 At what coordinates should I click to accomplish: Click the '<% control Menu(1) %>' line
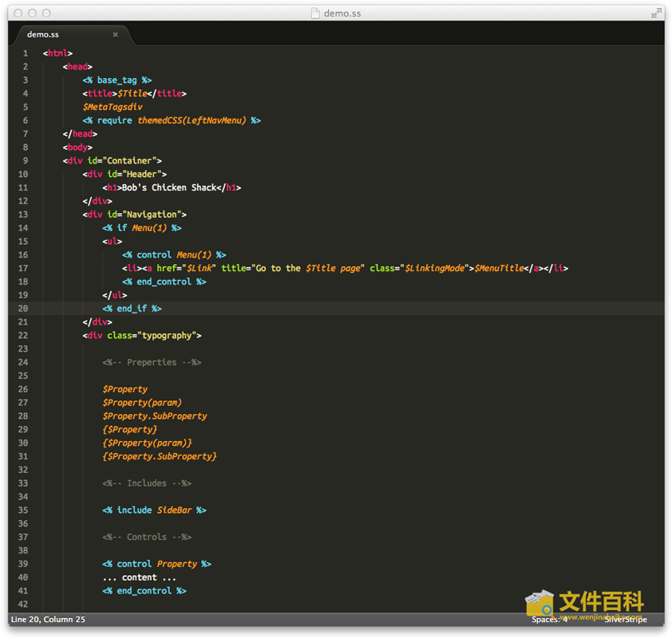174,254
